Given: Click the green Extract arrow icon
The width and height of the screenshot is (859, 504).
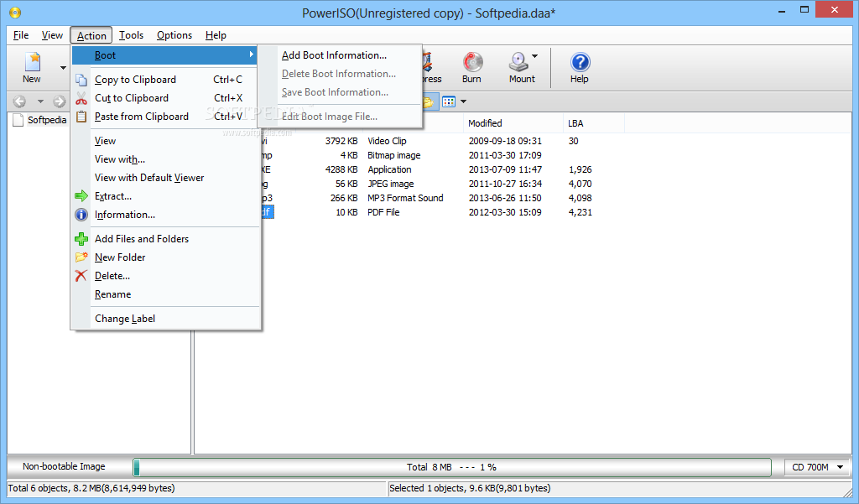Looking at the screenshot, I should 81,196.
